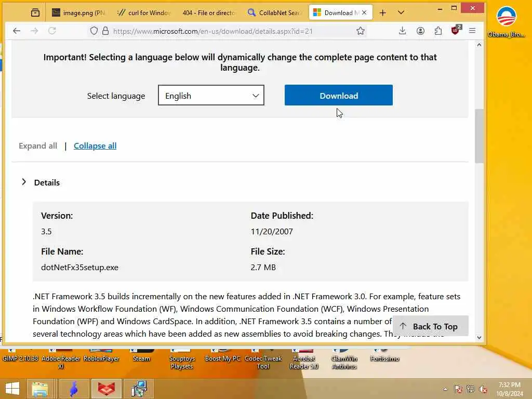Click the Collapse all link
The image size is (532, 399).
pos(95,146)
